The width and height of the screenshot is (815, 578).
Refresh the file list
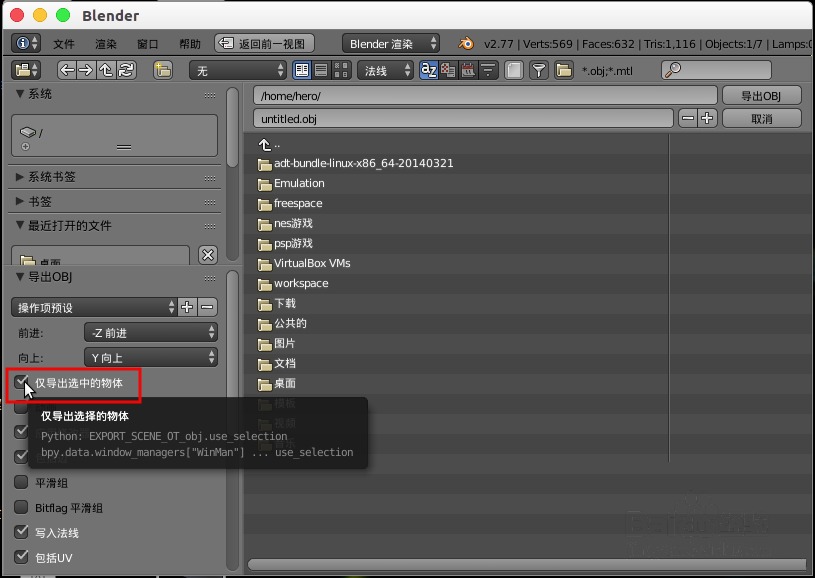click(126, 70)
